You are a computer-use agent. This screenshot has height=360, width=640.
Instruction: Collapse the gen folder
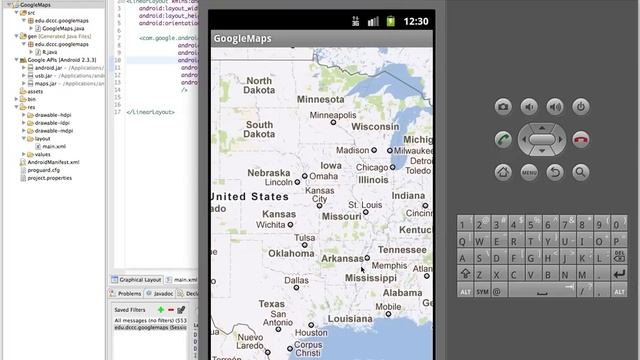(17, 36)
